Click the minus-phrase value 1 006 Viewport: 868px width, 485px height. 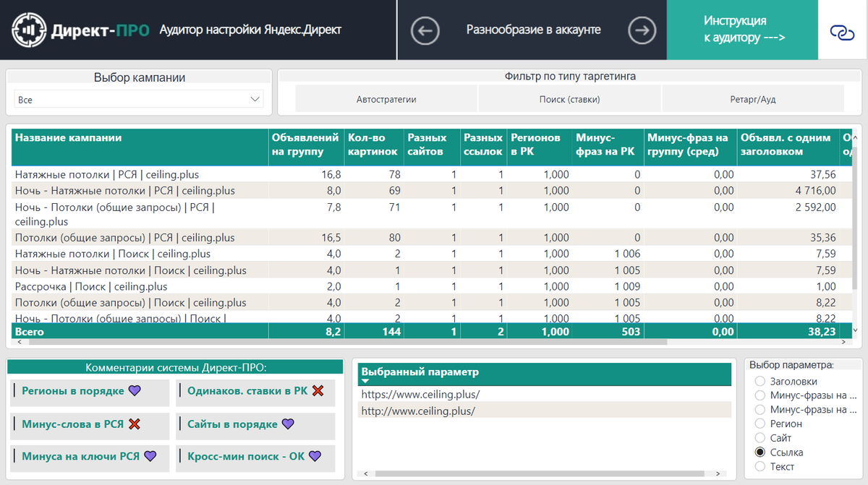tap(627, 254)
